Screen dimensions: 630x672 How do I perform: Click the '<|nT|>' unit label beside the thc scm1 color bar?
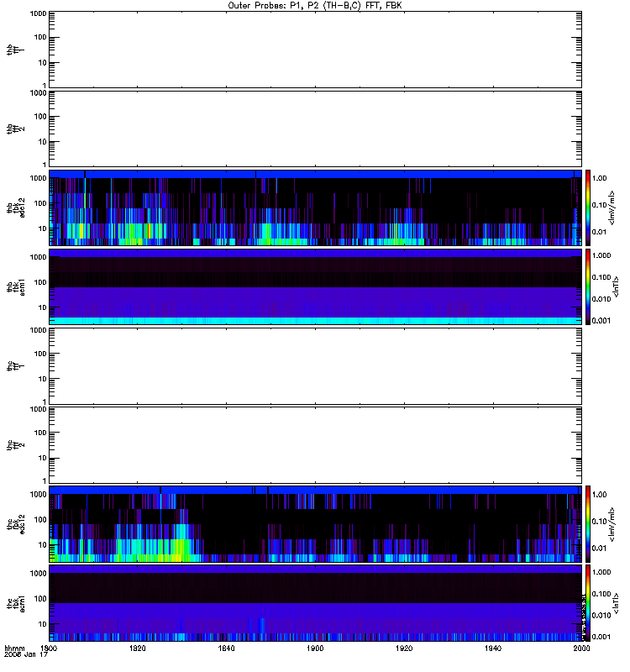(x=616, y=603)
